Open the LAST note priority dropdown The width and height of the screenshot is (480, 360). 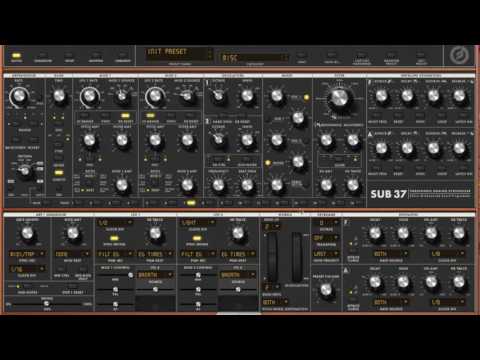tap(326, 254)
